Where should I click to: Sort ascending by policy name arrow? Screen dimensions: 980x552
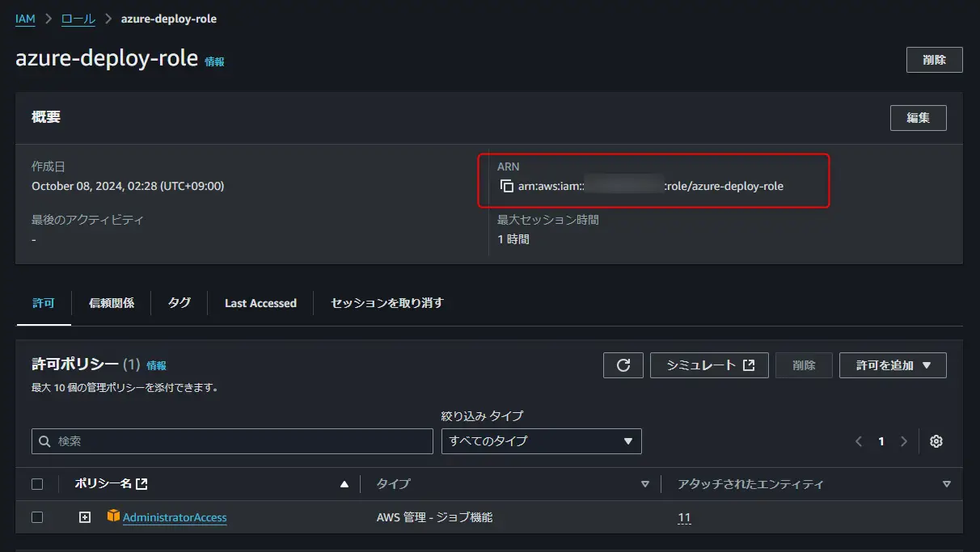(345, 484)
